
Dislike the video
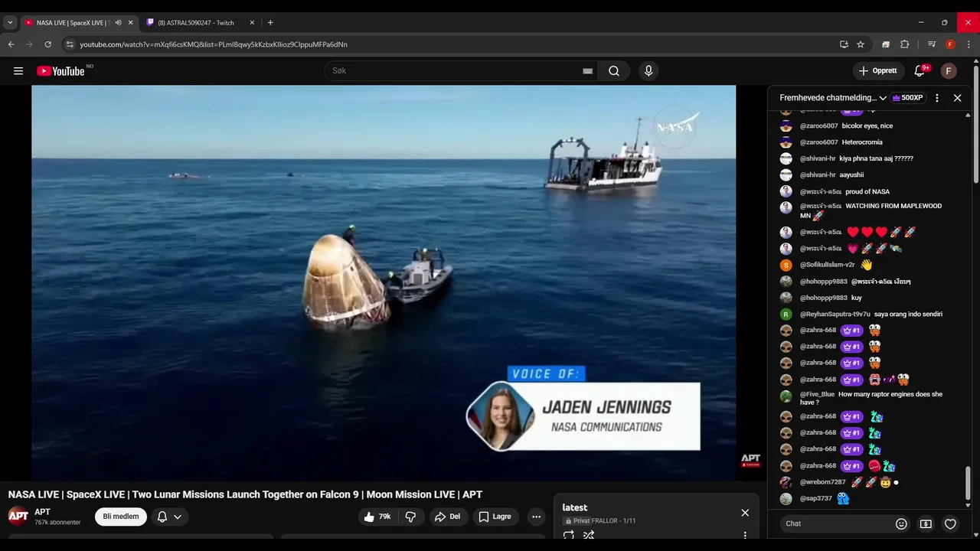[410, 517]
